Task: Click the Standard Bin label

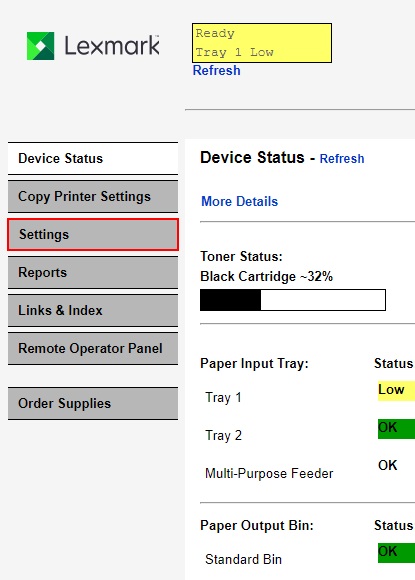Action: [x=243, y=559]
